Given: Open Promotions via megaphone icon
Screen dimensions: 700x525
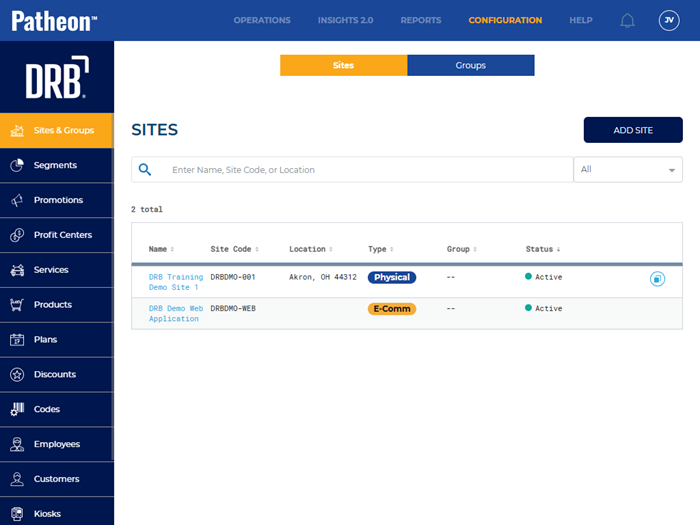Looking at the screenshot, I should (17, 200).
